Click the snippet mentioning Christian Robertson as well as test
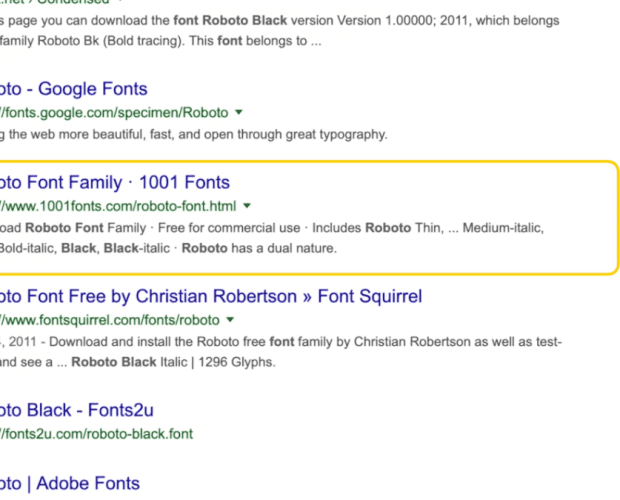 281,342
